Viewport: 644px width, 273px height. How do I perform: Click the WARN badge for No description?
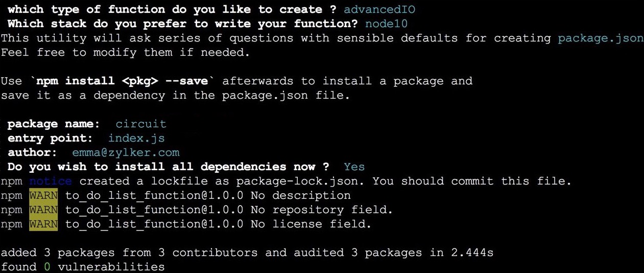43,195
